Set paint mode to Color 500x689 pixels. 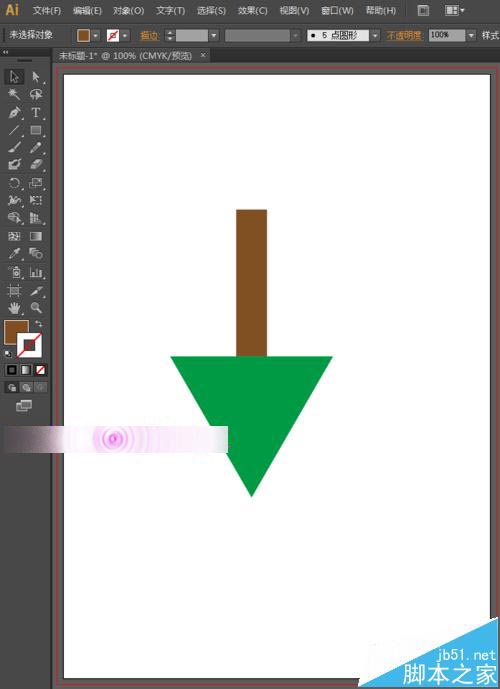point(12,370)
